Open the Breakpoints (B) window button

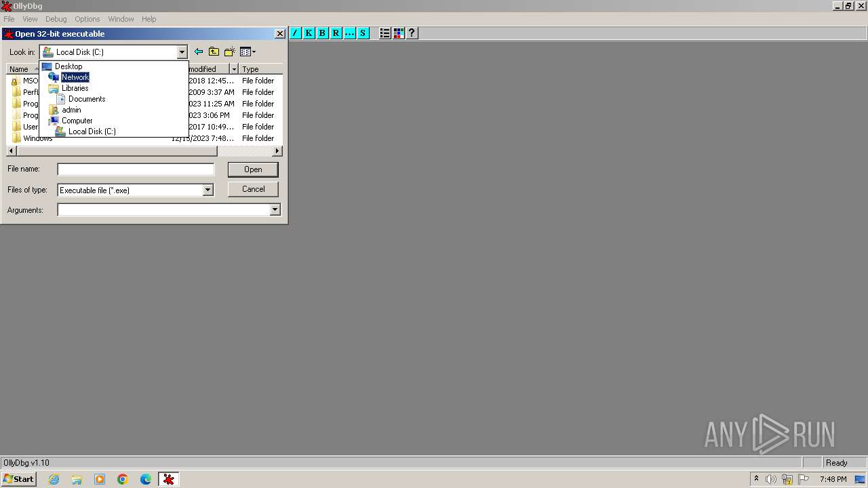tap(323, 33)
